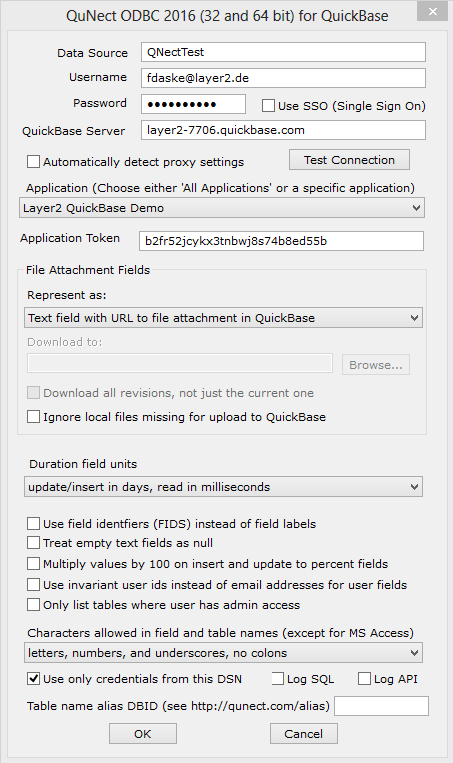
Task: Toggle Automatically detect proxy settings checkbox
Action: point(33,162)
